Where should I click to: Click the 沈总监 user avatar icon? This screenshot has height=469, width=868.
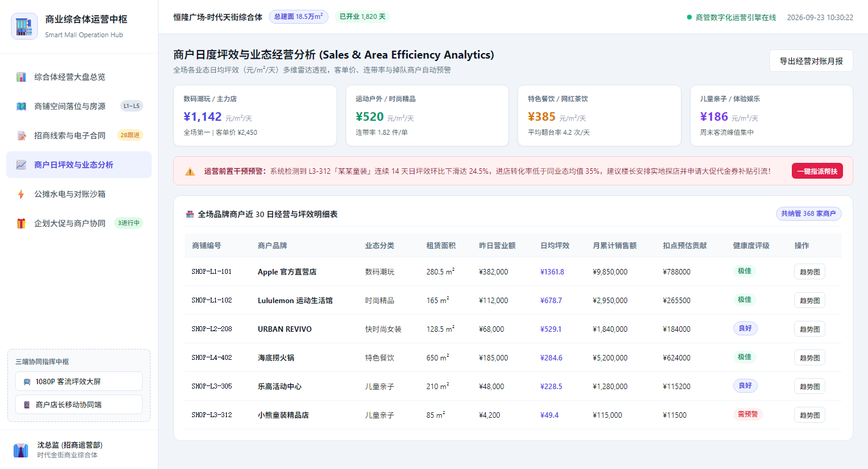click(21, 450)
